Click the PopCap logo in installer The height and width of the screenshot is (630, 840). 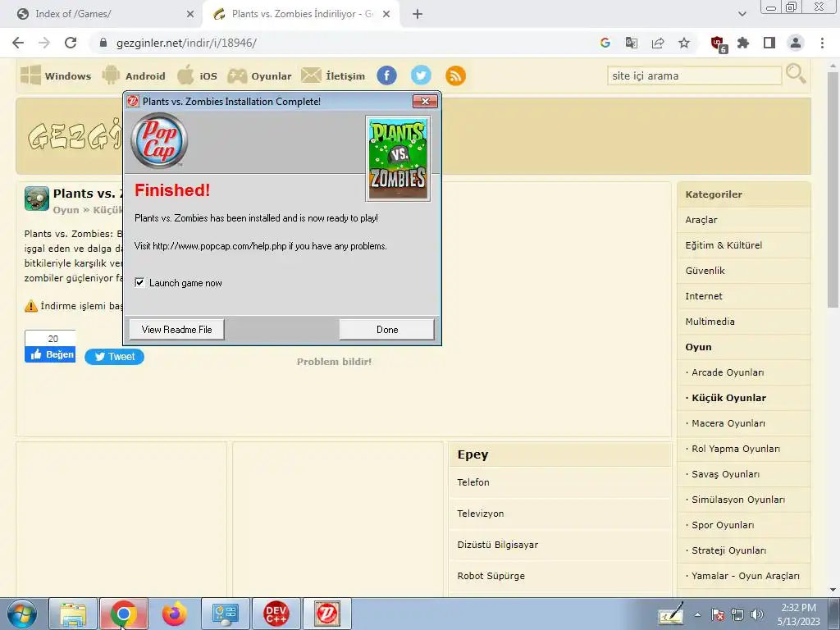(x=159, y=140)
